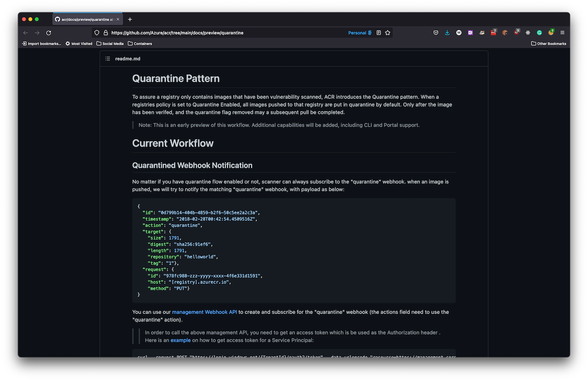Close the acr/docs/preview/quarantine tab
This screenshot has width=588, height=381.
118,19
